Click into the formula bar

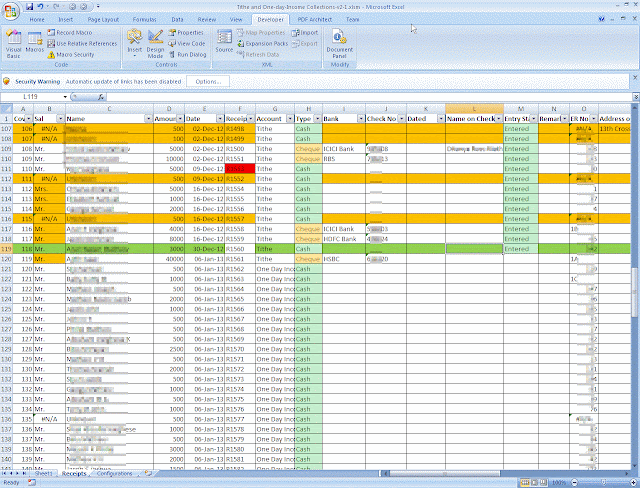pyautogui.click(x=369, y=97)
